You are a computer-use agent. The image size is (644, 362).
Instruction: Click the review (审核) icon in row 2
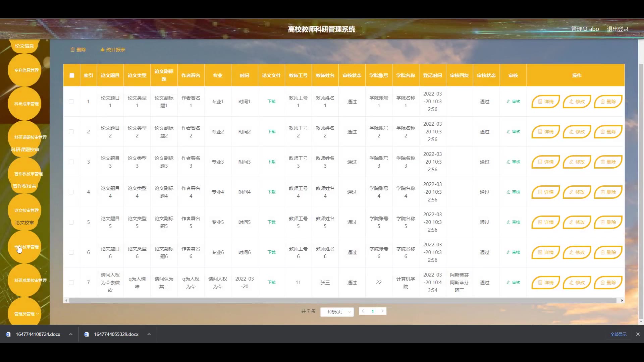[513, 132]
